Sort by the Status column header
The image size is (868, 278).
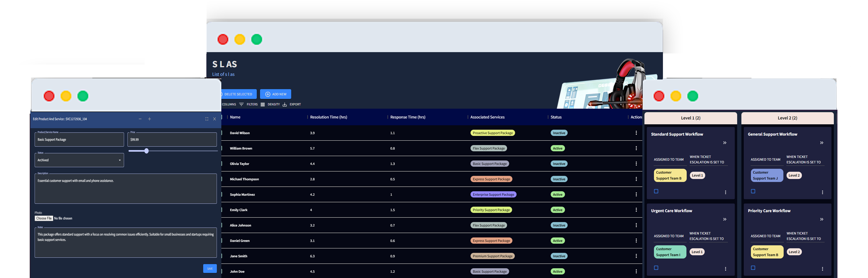pyautogui.click(x=556, y=117)
